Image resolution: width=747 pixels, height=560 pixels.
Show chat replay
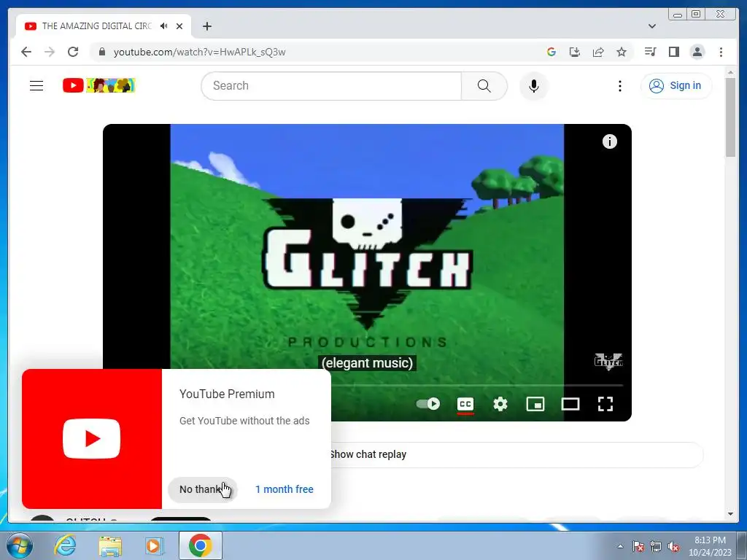coord(368,454)
